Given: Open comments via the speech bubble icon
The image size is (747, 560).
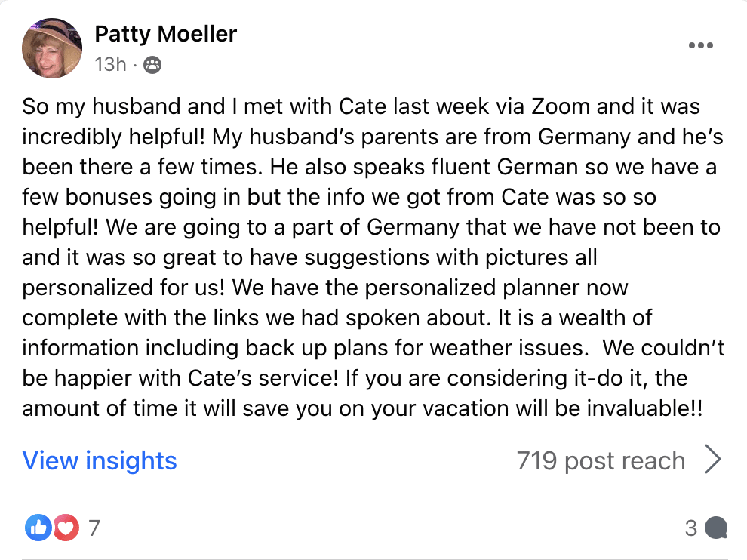Looking at the screenshot, I should 715,528.
